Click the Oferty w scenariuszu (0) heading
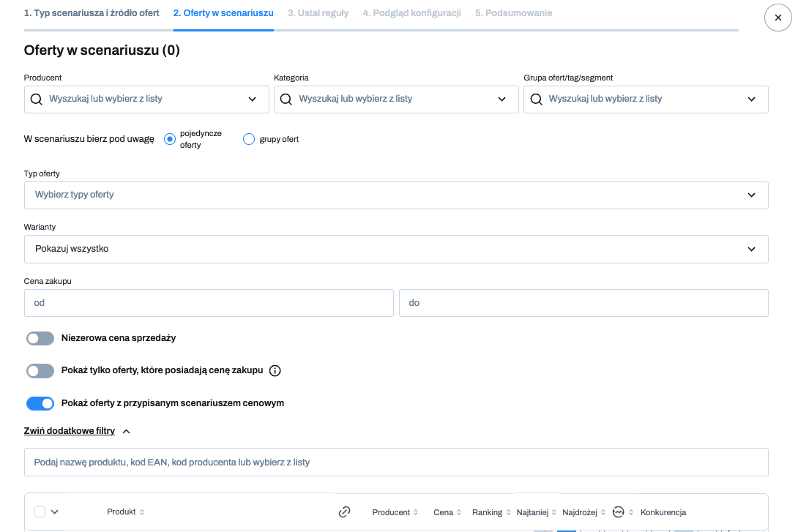 [102, 50]
